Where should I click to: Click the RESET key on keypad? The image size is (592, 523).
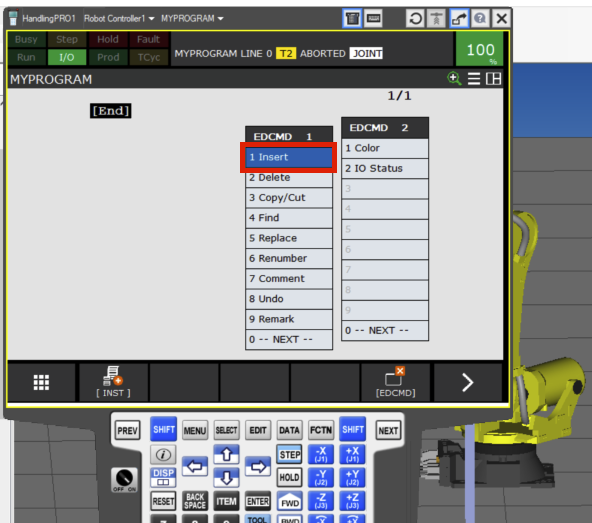click(163, 501)
